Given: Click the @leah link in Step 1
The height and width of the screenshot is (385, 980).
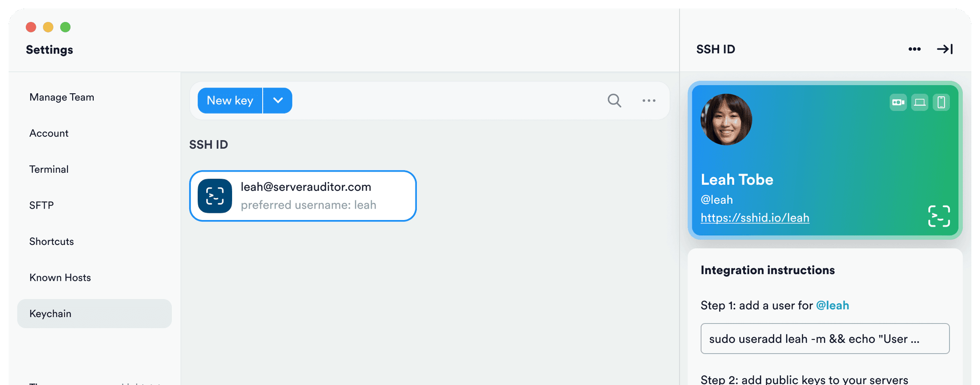Looking at the screenshot, I should (x=832, y=306).
